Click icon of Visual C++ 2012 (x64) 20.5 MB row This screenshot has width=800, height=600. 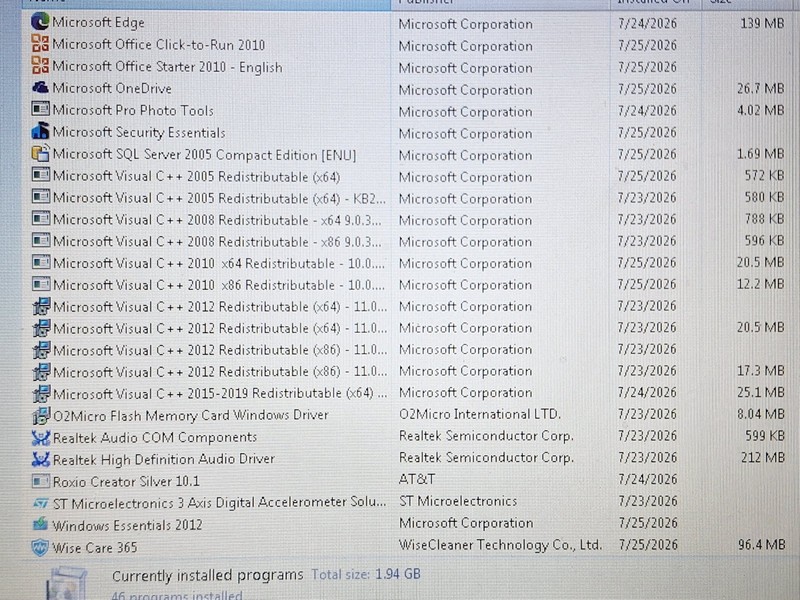pos(41,328)
